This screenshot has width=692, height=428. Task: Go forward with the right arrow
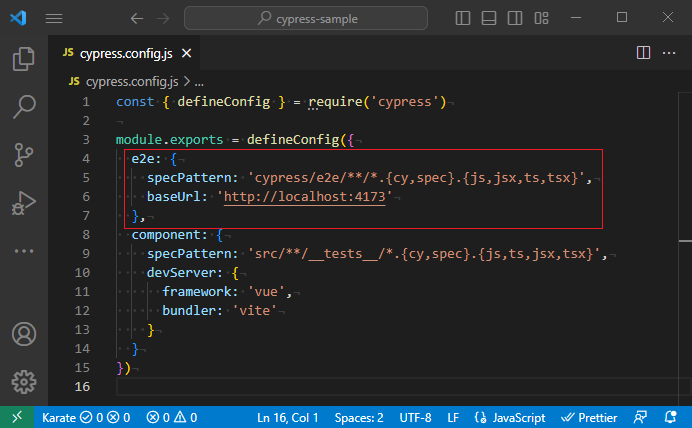coord(163,18)
